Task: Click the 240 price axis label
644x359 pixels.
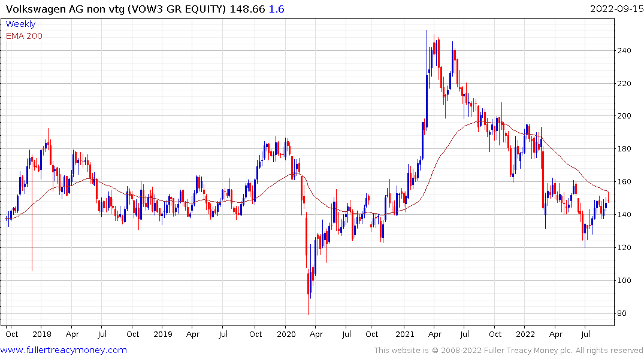Action: [x=624, y=50]
